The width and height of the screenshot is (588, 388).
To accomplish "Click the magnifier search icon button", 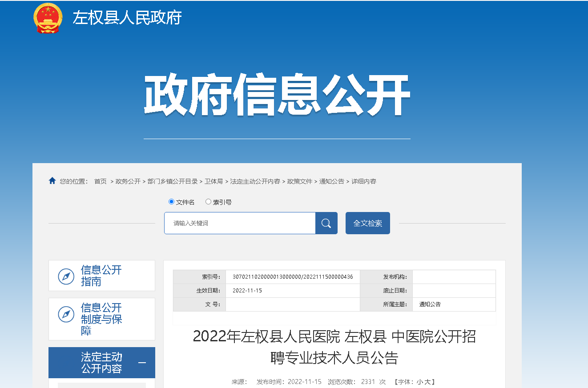I will pos(326,223).
